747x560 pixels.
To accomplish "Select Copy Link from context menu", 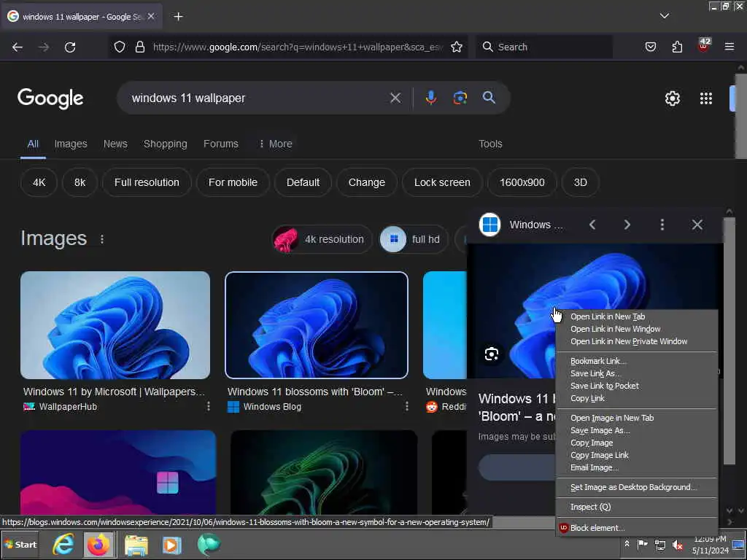I will point(637,398).
